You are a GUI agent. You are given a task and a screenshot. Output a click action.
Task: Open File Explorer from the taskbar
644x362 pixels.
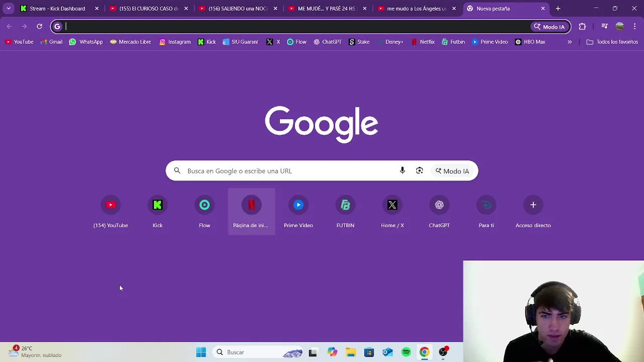coord(351,352)
